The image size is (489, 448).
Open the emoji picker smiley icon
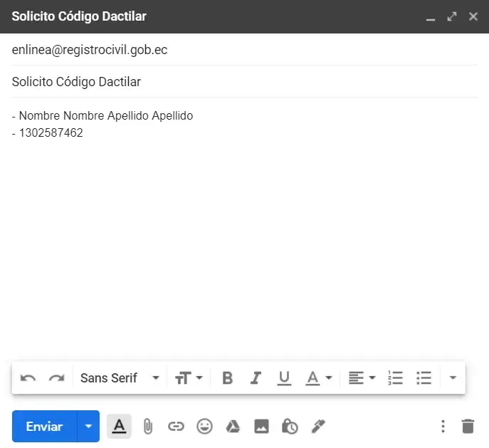point(204,427)
